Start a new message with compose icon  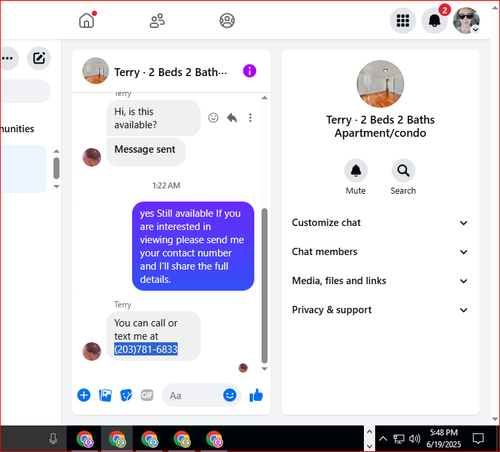(39, 58)
